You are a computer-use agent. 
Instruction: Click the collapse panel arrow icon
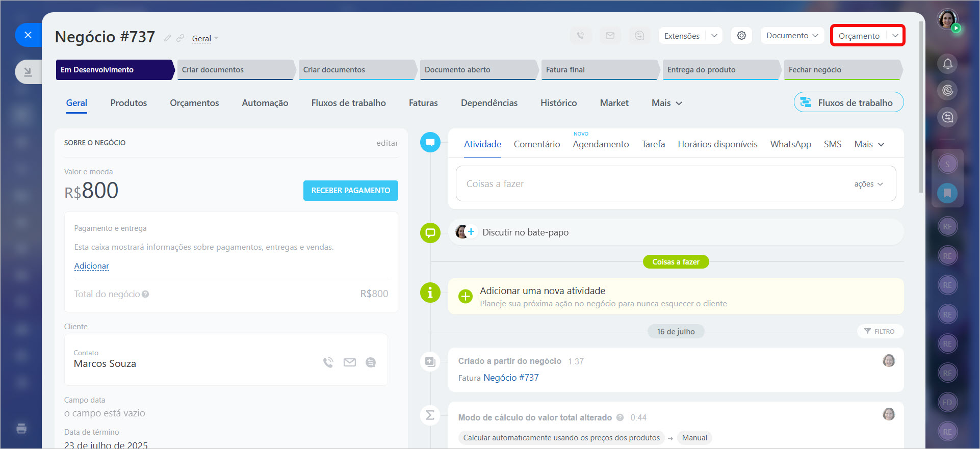[x=28, y=72]
